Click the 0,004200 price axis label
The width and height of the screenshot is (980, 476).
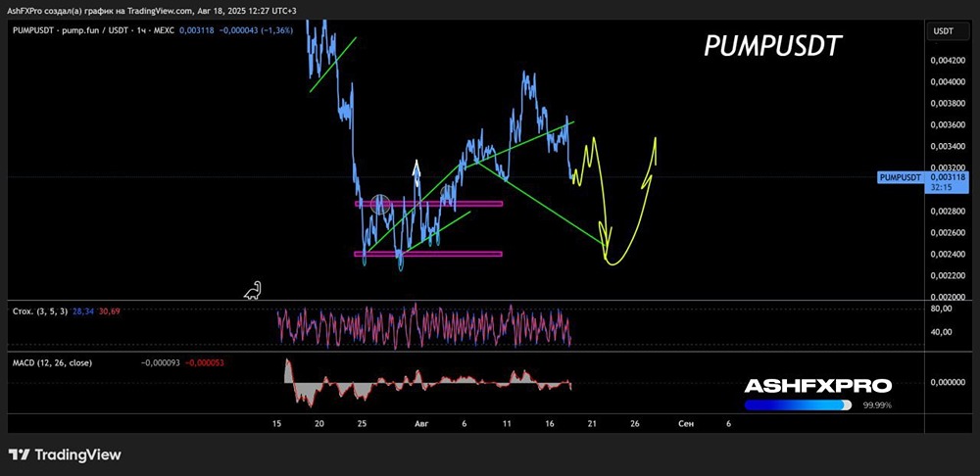[x=946, y=61]
